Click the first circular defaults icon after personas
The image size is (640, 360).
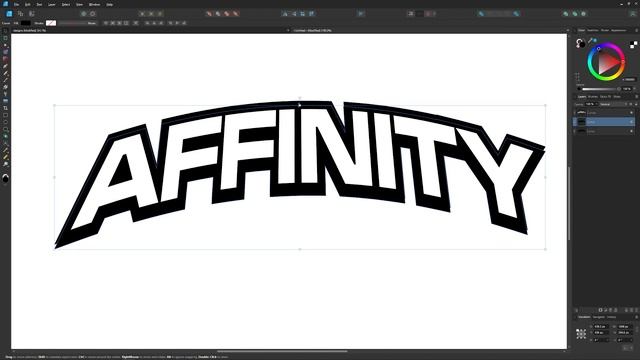pyautogui.click(x=84, y=13)
